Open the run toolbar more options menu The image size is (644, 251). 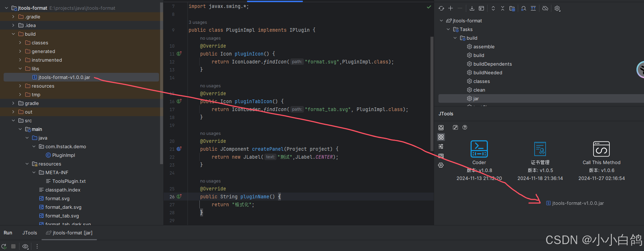pos(37,246)
